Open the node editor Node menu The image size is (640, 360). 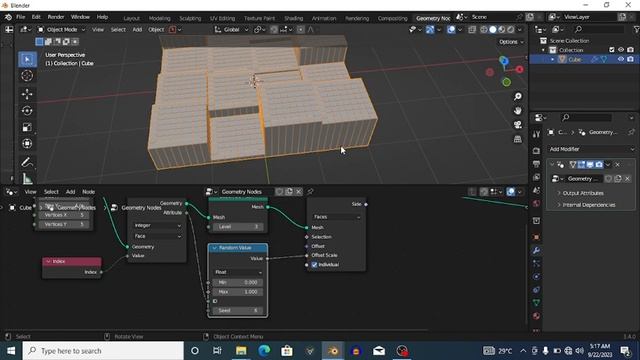point(89,191)
